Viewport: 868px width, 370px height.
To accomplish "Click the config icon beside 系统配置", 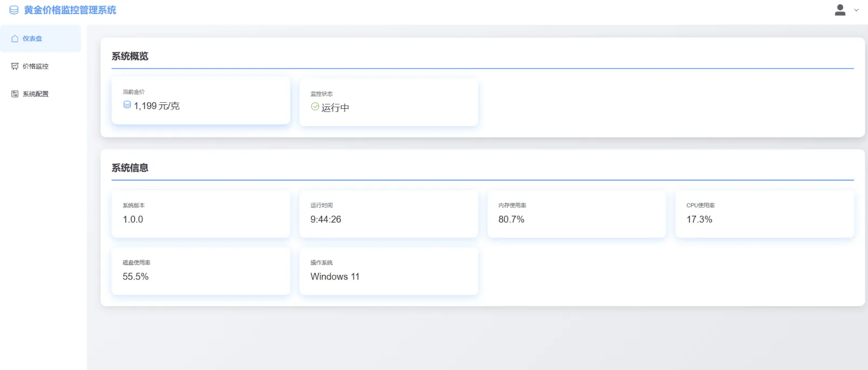I will [15, 94].
